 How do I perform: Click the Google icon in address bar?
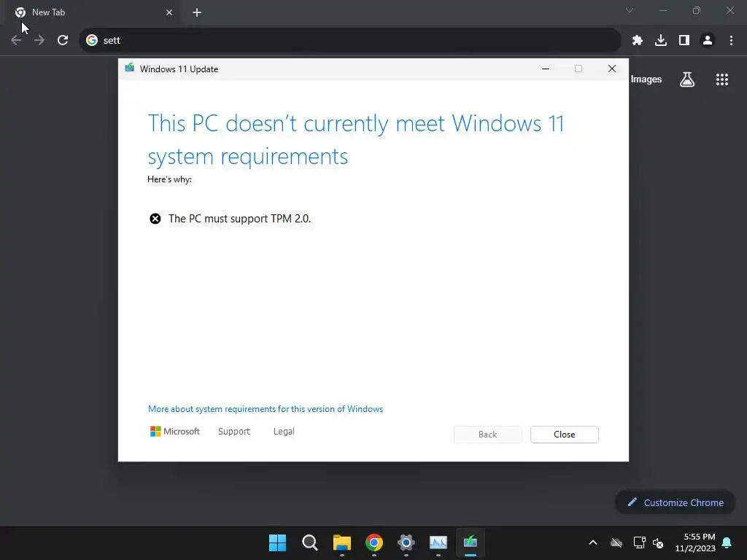(x=92, y=41)
